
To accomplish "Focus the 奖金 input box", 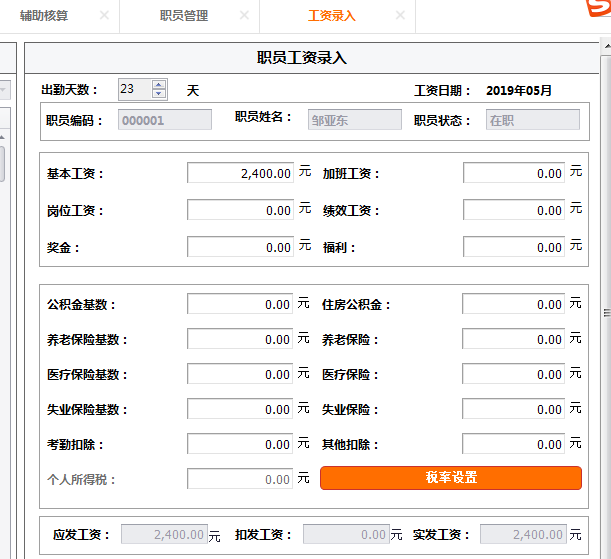I will 240,247.
